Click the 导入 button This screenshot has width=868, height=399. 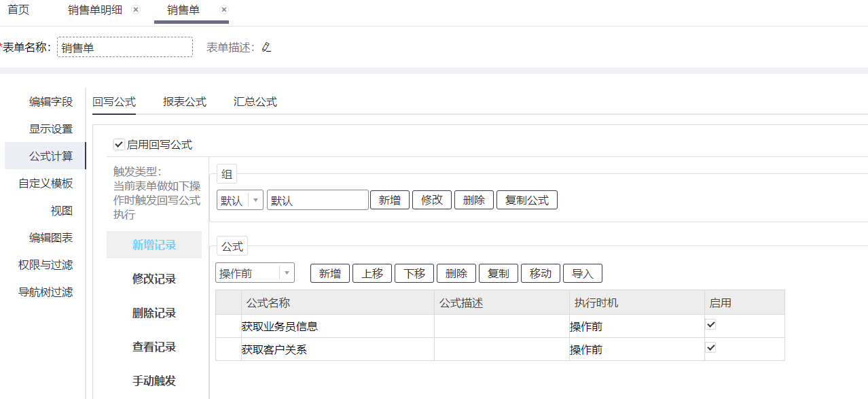(583, 273)
